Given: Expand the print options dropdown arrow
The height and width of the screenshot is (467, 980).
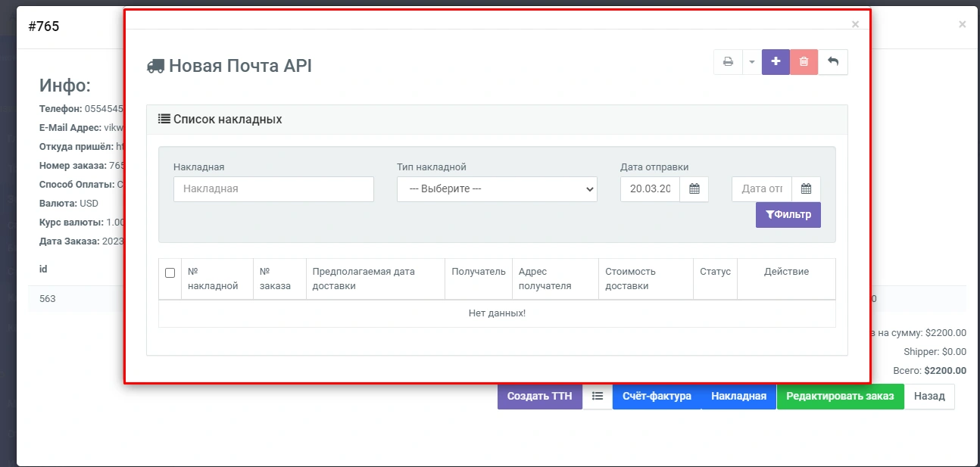Looking at the screenshot, I should click(751, 62).
